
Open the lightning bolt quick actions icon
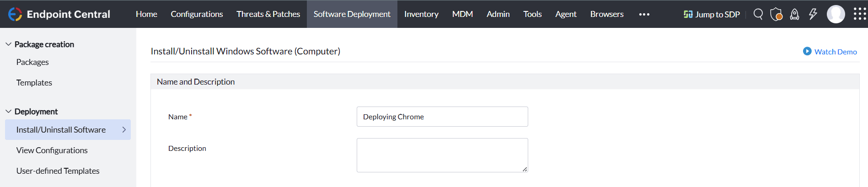pyautogui.click(x=813, y=14)
